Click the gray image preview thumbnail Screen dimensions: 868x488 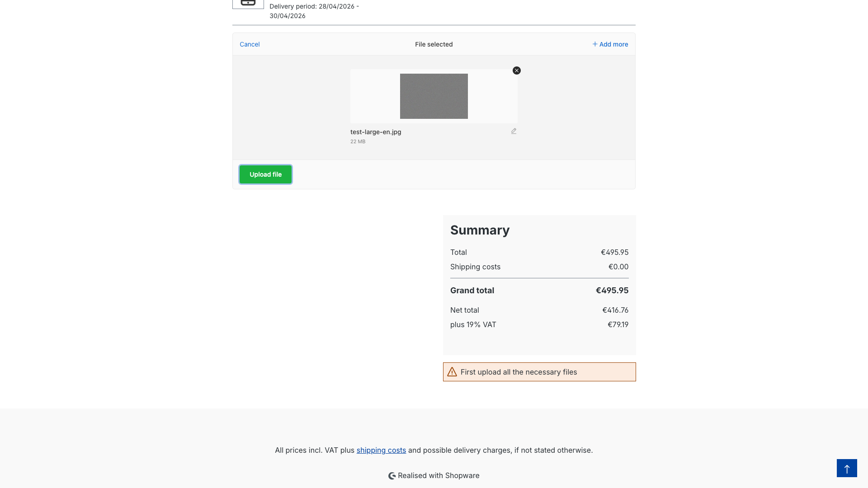click(x=434, y=96)
